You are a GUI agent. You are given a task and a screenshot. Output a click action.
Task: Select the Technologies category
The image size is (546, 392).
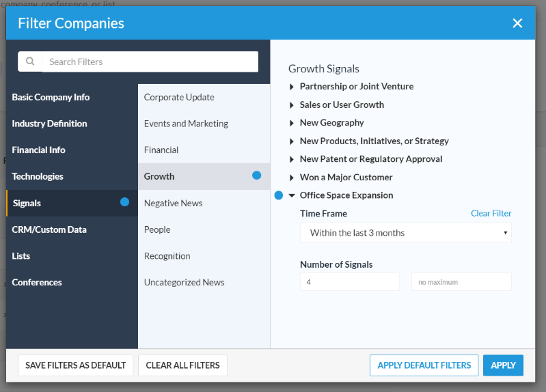(x=38, y=176)
